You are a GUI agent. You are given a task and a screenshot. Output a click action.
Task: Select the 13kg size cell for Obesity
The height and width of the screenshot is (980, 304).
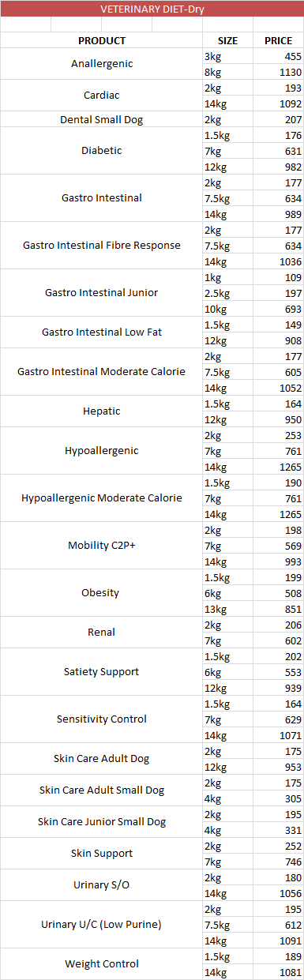227,609
